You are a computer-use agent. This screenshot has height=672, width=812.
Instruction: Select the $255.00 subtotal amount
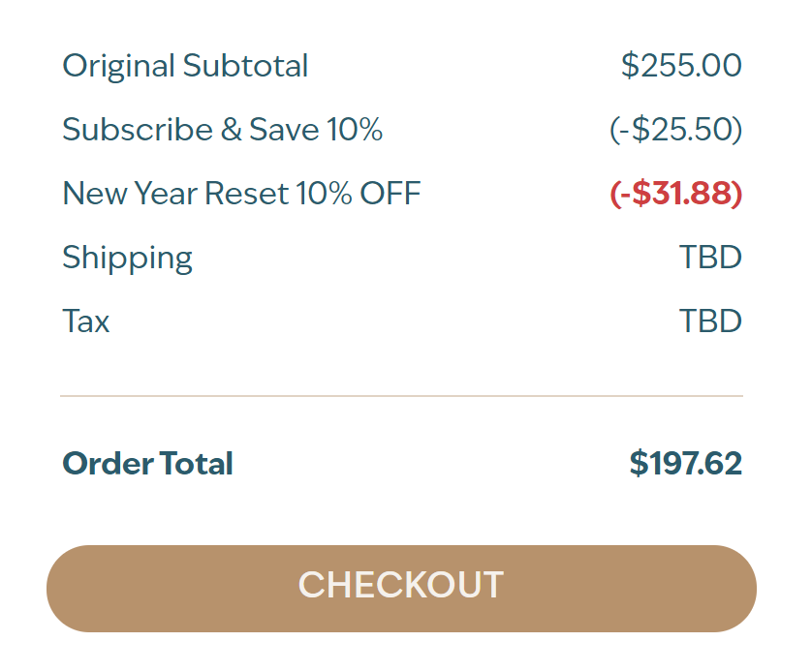tap(681, 66)
